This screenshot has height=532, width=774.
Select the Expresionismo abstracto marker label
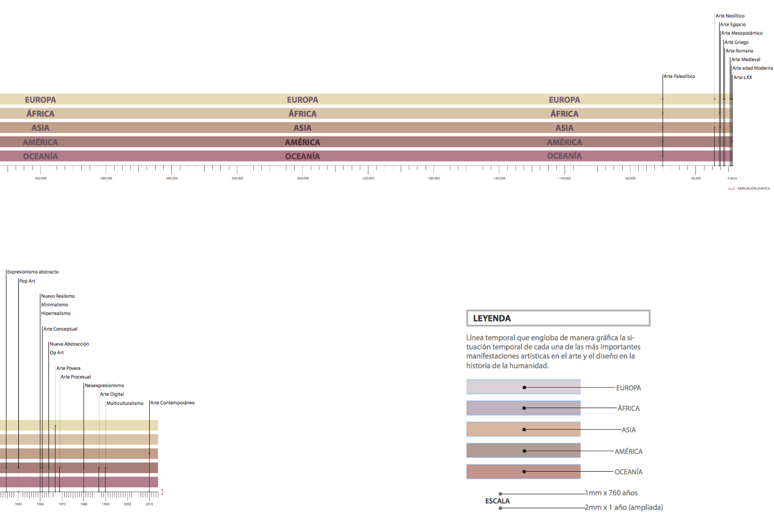(x=33, y=272)
